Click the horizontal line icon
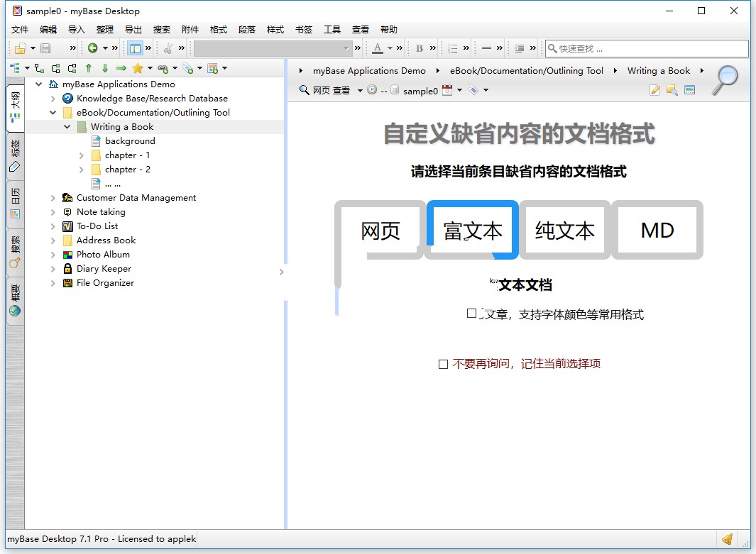 pos(486,48)
